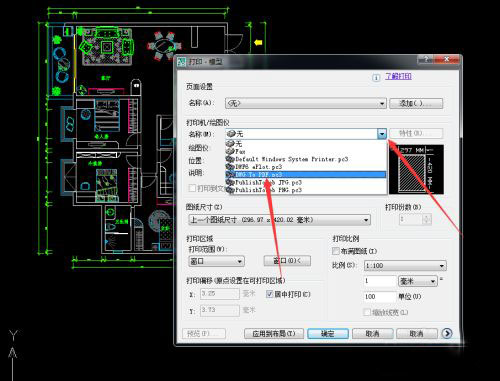This screenshot has height=381, width=500.
Task: Click the info icon beside 了解打印
Action: [x=376, y=78]
